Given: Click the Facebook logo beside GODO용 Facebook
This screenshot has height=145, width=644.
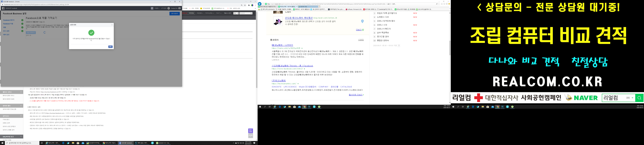Looking at the screenshot, I should [x=3, y=8].
